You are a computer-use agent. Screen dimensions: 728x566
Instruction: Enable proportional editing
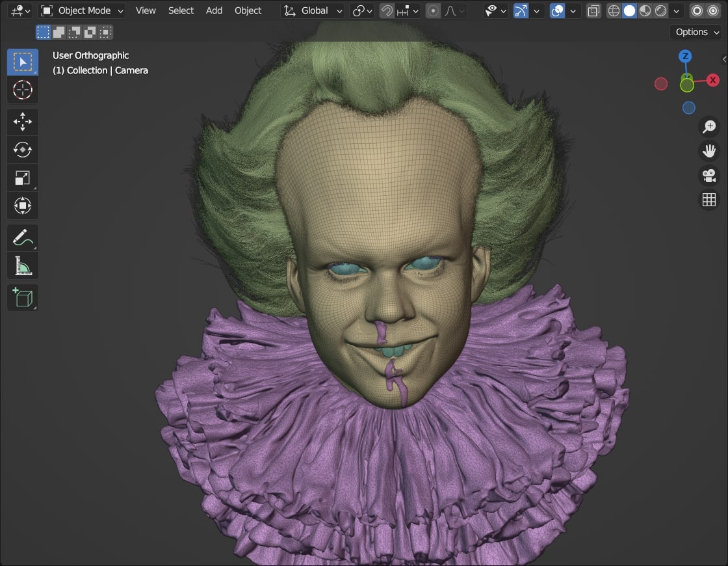point(434,10)
